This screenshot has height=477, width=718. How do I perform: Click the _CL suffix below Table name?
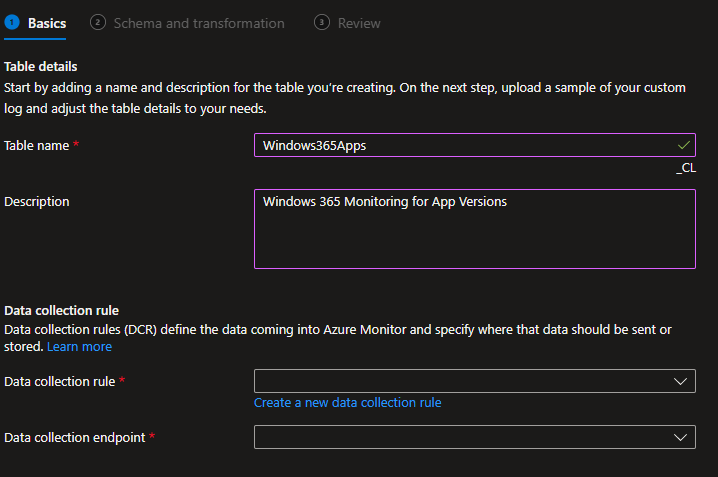click(686, 168)
